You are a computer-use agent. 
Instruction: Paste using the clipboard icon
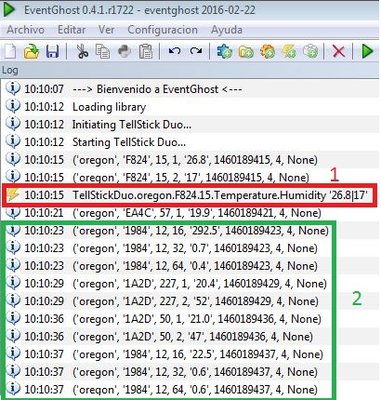146,52
